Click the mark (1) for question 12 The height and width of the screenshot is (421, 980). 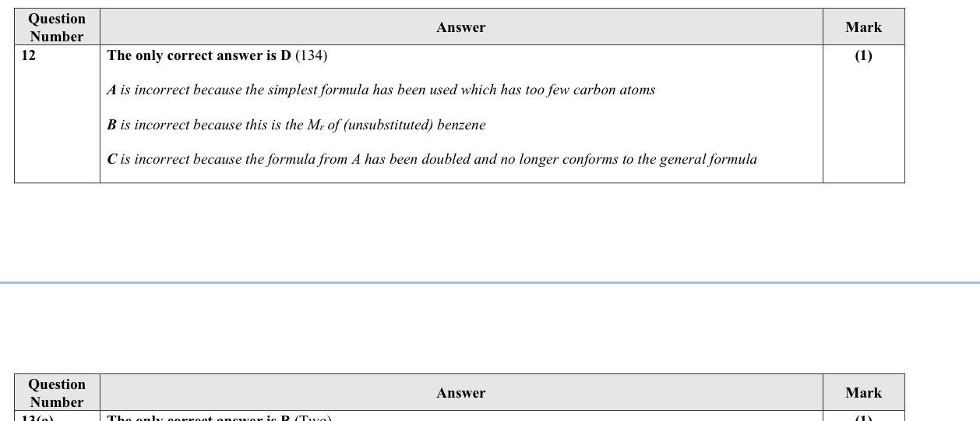[863, 56]
